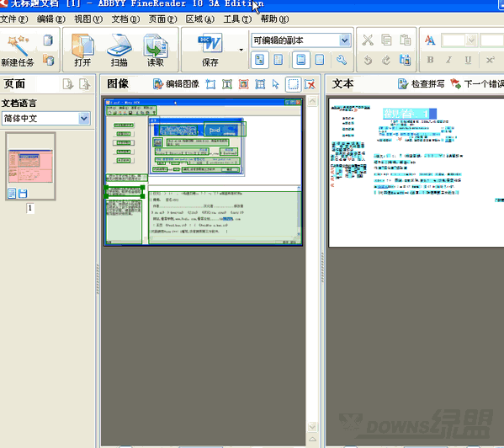The height and width of the screenshot is (448, 504).
Task: Select the dashed rectangle selection tool
Action: 293,84
